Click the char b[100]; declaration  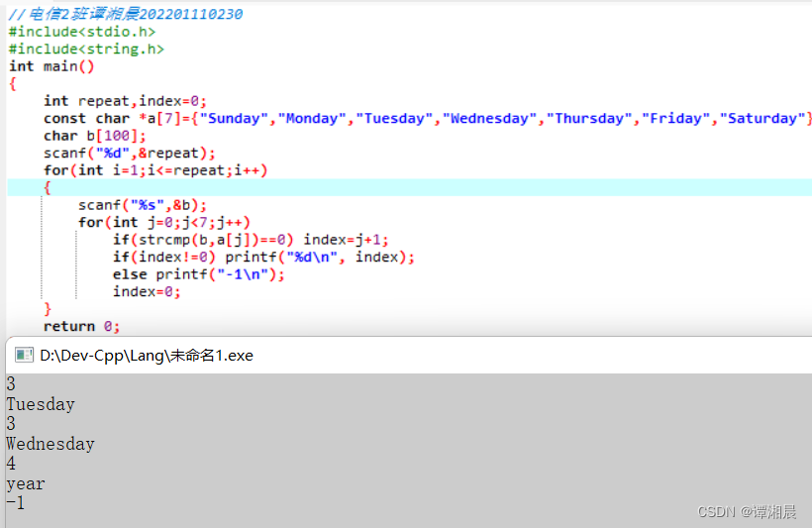point(95,136)
